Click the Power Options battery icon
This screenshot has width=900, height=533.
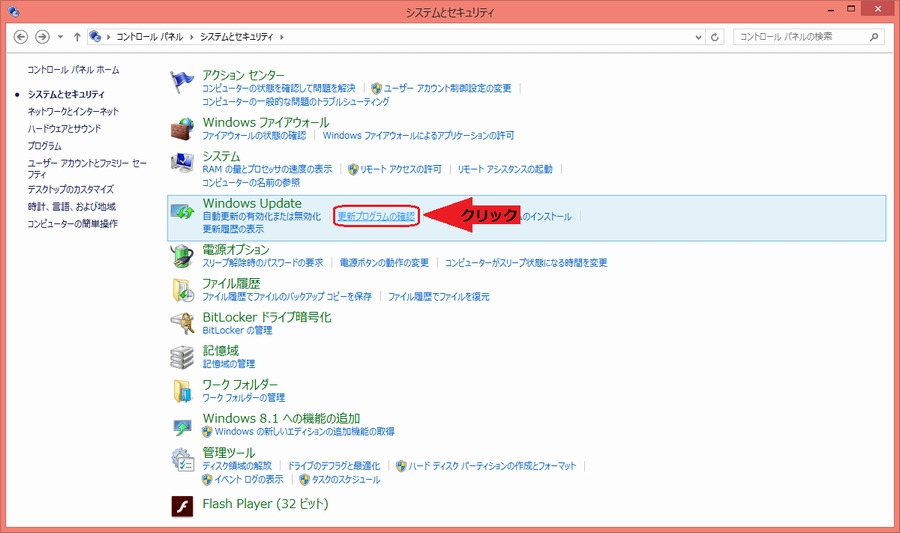[183, 256]
